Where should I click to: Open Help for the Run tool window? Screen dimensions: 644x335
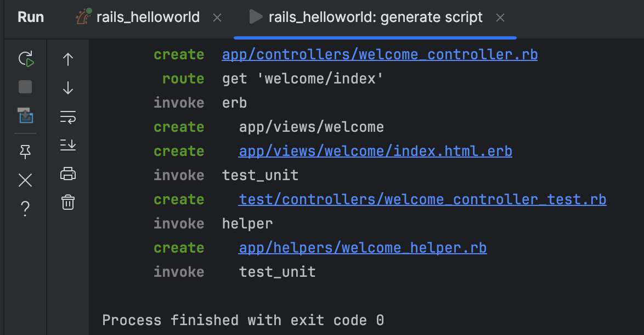coord(25,208)
